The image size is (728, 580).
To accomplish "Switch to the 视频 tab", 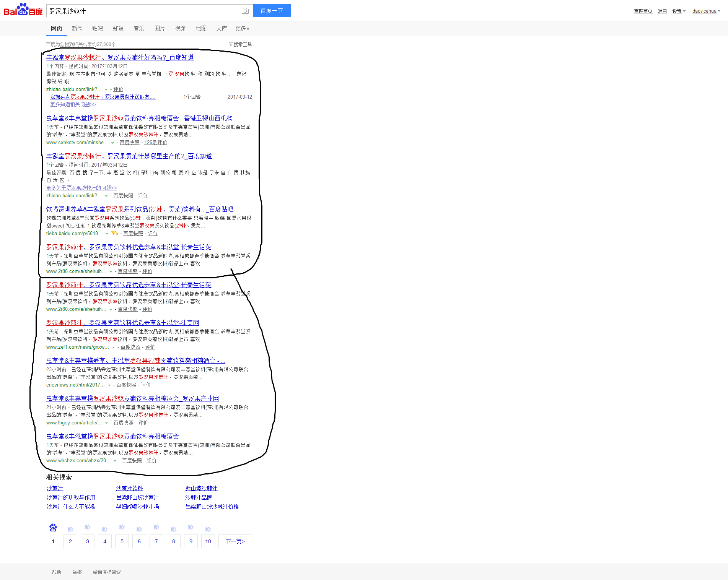I will coord(180,28).
